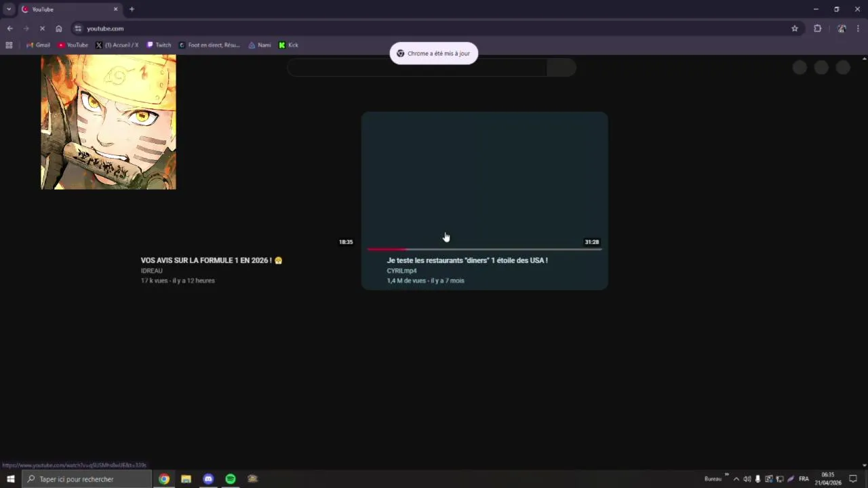Open the Chrome profile avatar icon
This screenshot has width=868, height=488.
pos(842,28)
